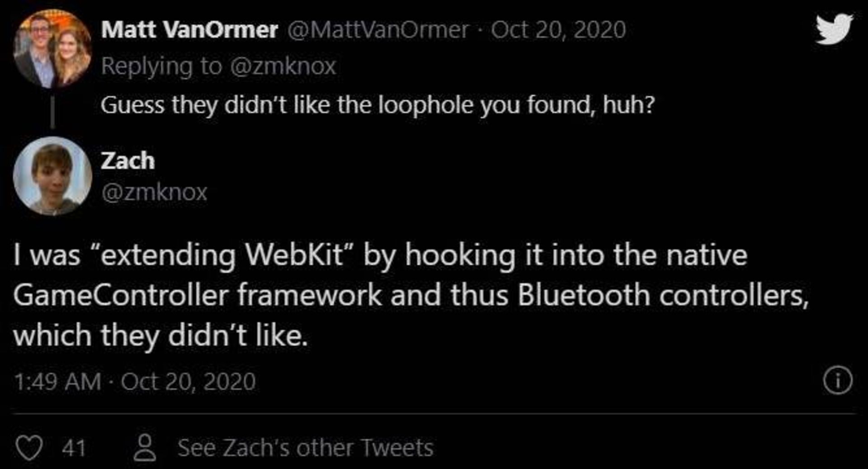Viewport: 868px width, 469px height.
Task: Click the 'Replying to' label
Action: (x=161, y=66)
